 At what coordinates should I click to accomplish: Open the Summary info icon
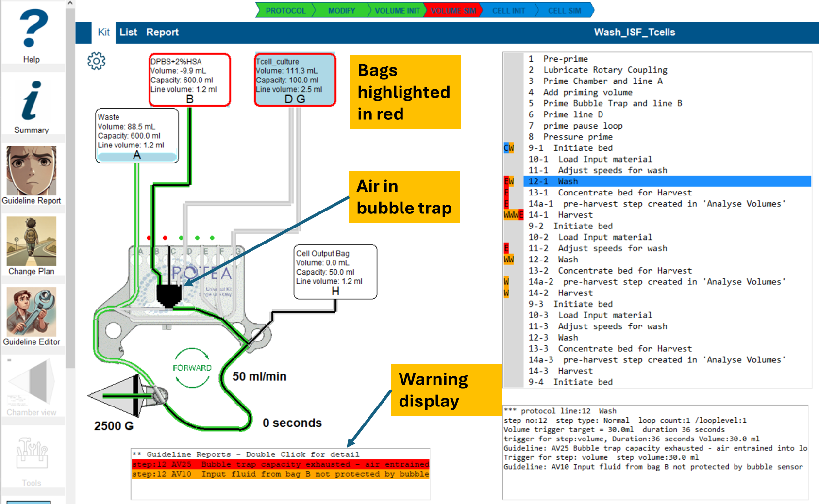[x=32, y=101]
